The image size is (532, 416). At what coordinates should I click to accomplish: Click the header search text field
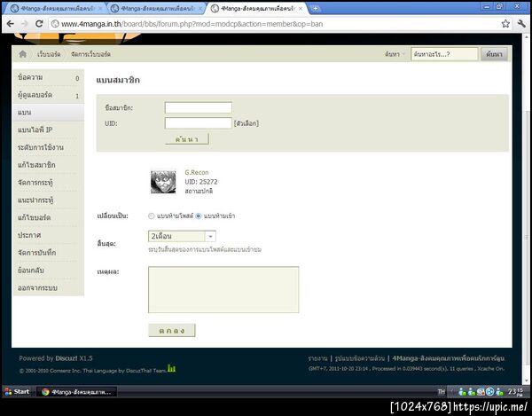[444, 54]
